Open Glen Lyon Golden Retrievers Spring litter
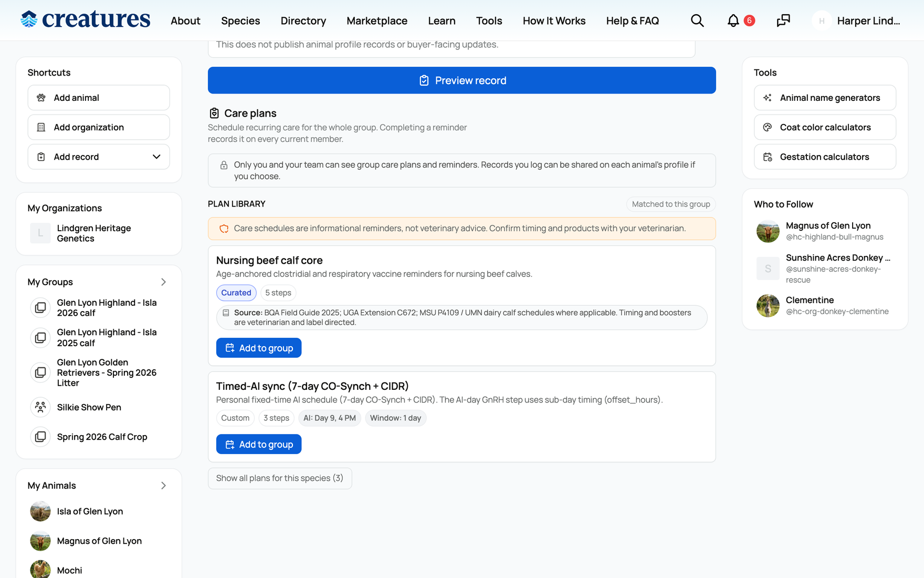This screenshot has width=924, height=578. click(x=107, y=373)
